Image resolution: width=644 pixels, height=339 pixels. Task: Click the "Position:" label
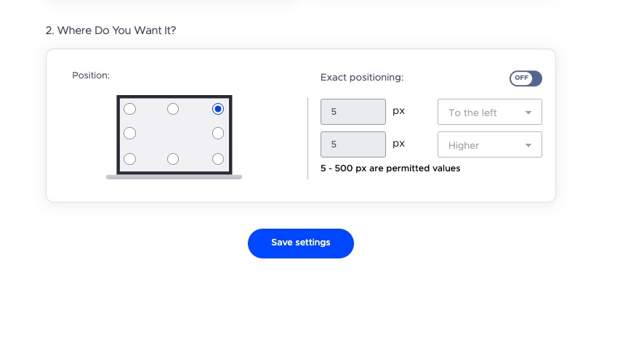tap(91, 75)
